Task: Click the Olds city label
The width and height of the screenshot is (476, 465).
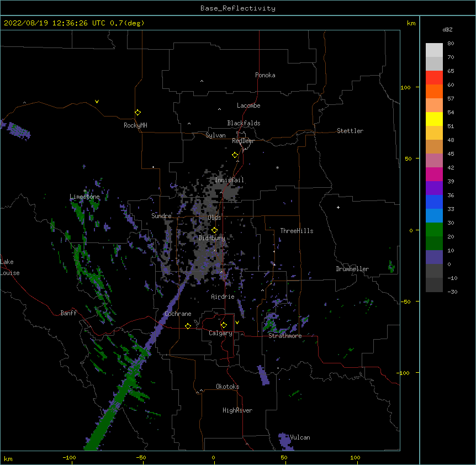Action: [214, 218]
